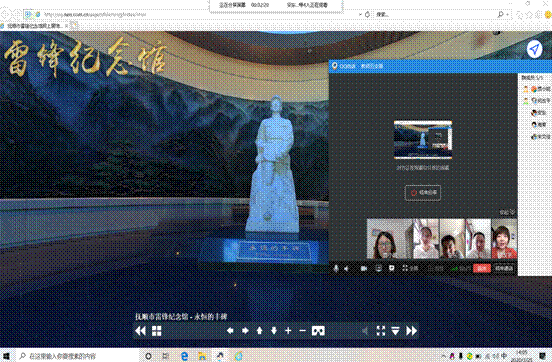Screen dimensions: 552x362
Task: Mute microphone in the video call
Action: click(336, 268)
